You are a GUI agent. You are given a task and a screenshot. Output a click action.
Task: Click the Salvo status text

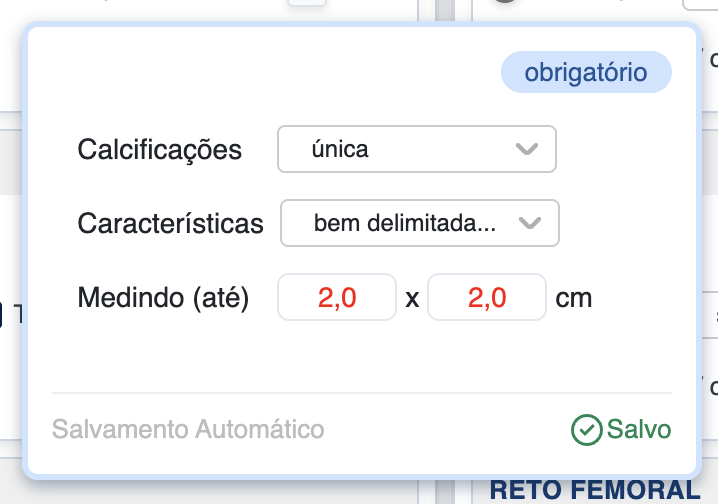[639, 430]
